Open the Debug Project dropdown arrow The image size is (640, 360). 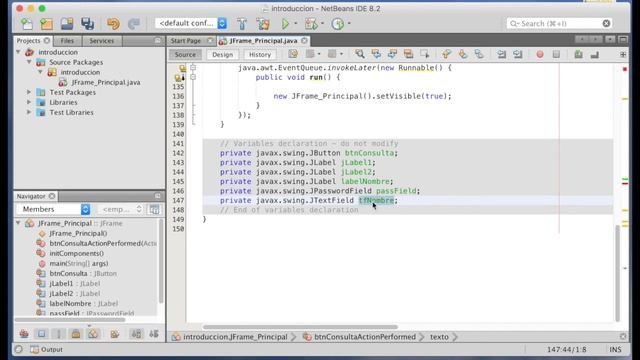coord(322,24)
